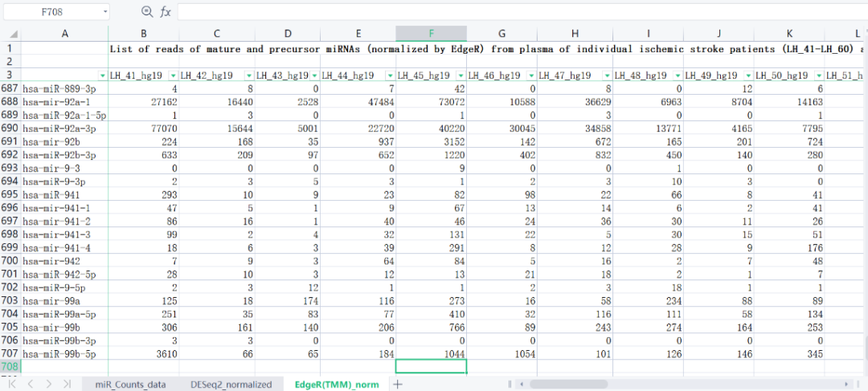The width and height of the screenshot is (868, 391).
Task: Select row 688 header
Action: [10, 102]
